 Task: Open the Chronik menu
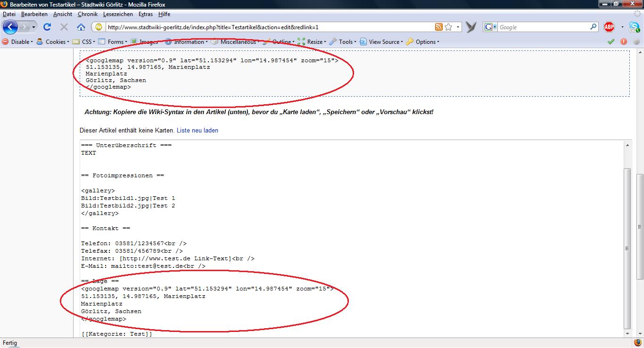(88, 14)
